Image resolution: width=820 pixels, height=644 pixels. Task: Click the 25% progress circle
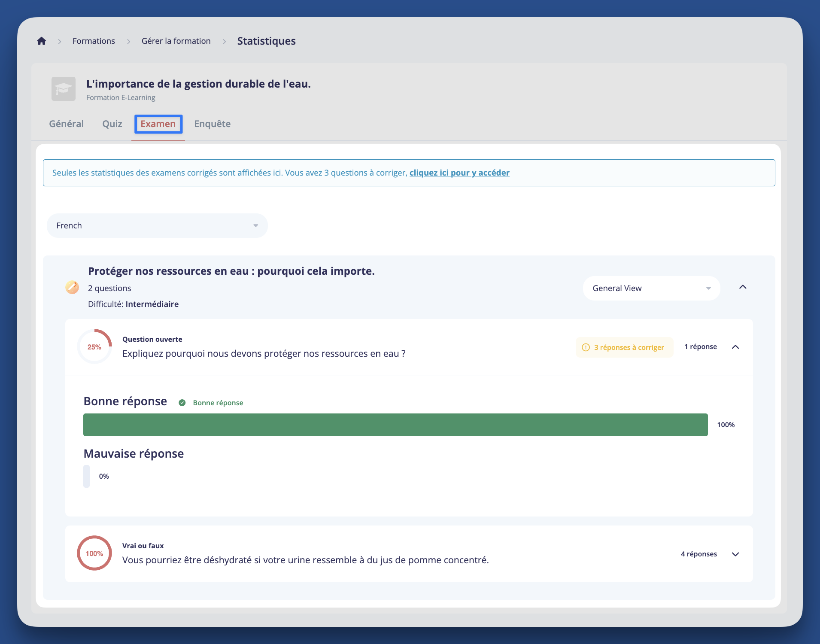[94, 346]
